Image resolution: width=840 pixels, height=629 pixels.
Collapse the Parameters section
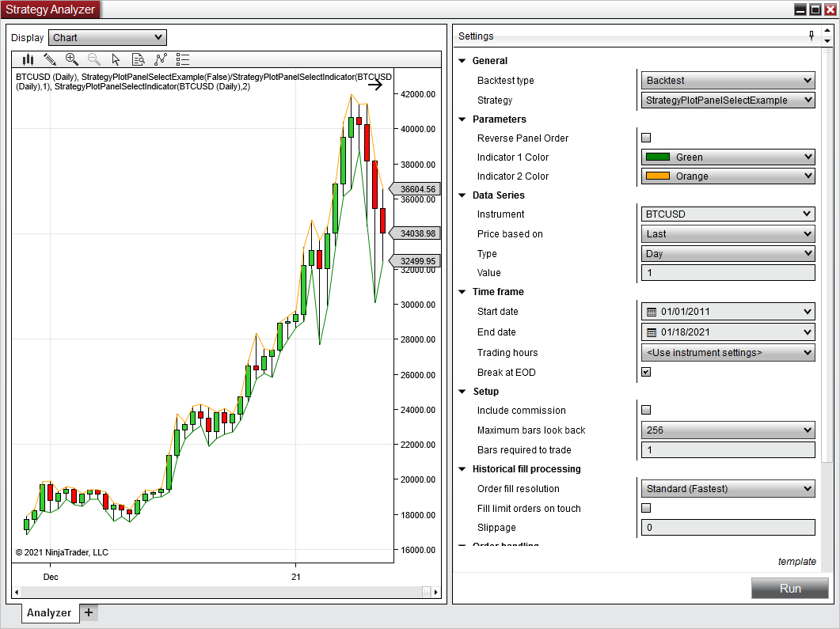pos(462,119)
